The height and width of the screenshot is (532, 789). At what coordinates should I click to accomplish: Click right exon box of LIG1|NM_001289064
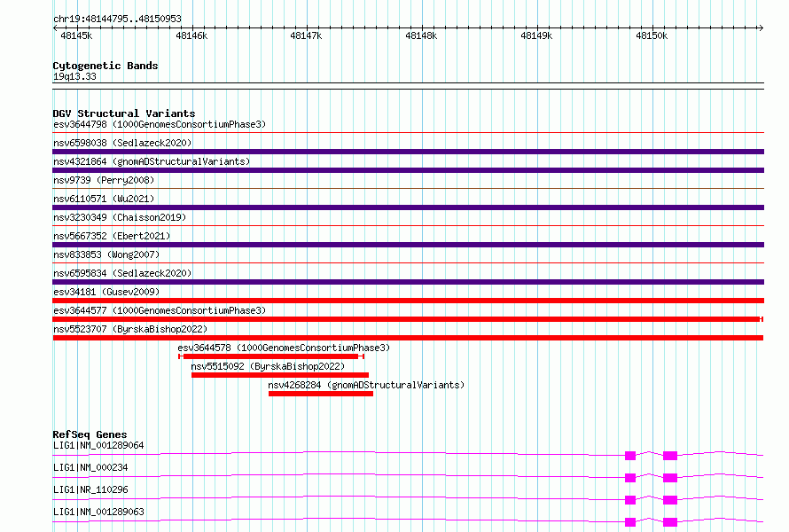tap(669, 456)
